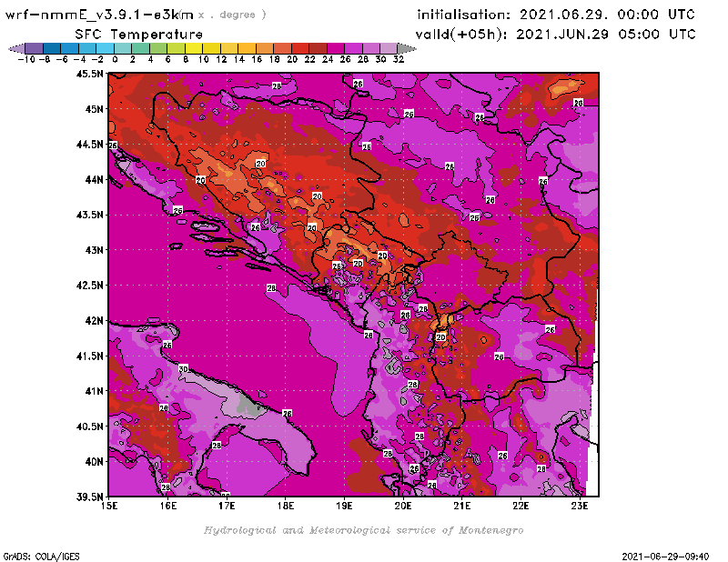Click the '16E' longitude label
This screenshot has width=728, height=562.
[168, 506]
